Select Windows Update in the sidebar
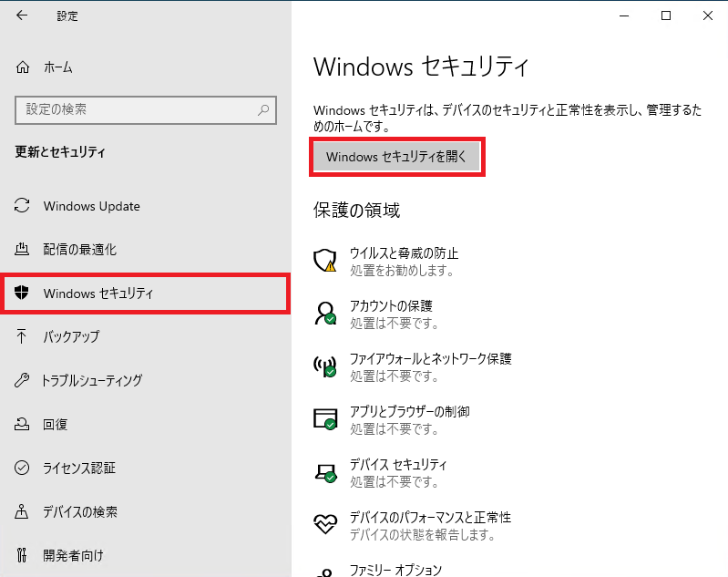This screenshot has height=577, width=728. coord(91,206)
